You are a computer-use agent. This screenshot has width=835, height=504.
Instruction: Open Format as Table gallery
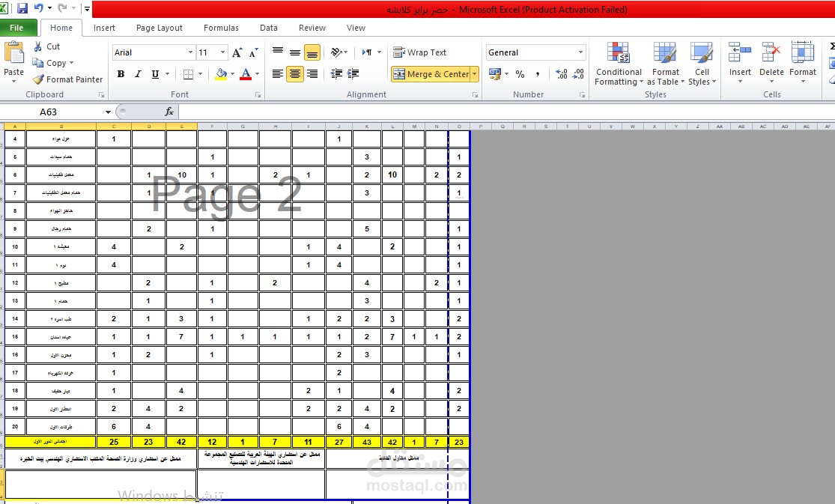[665, 64]
